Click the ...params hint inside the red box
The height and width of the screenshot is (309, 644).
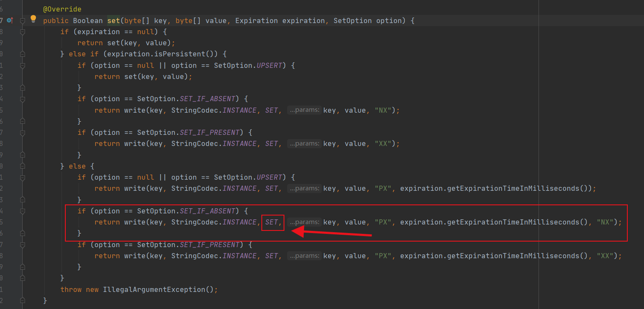[x=304, y=222]
